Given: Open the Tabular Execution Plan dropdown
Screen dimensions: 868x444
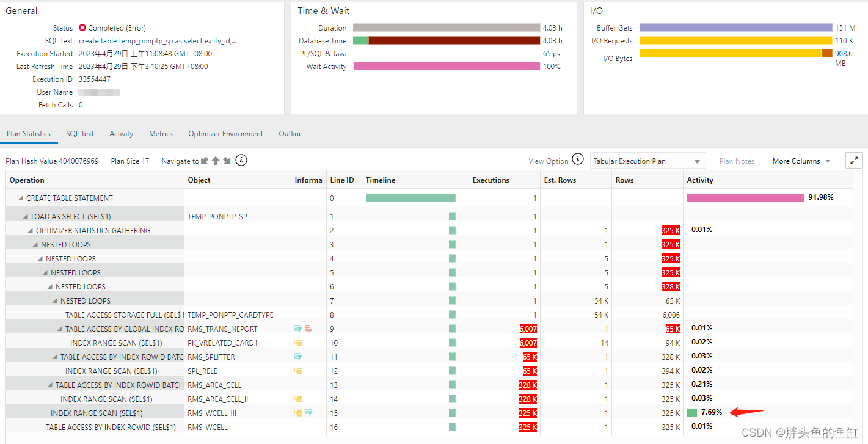Looking at the screenshot, I should click(647, 161).
